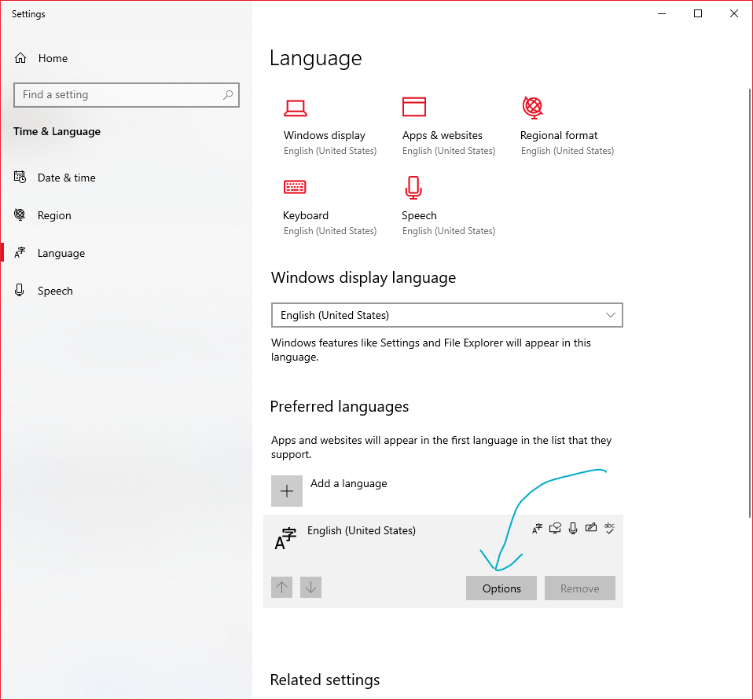Click the spellcheck feature icon for English

tap(610, 528)
